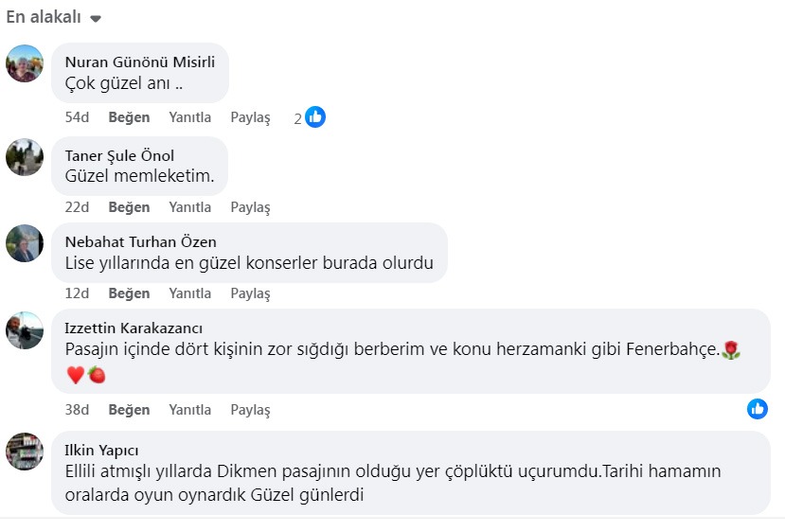Viewport: 785px width, 532px height.
Task: Click the like reaction icon on Izzettin's comment
Action: coord(758,409)
